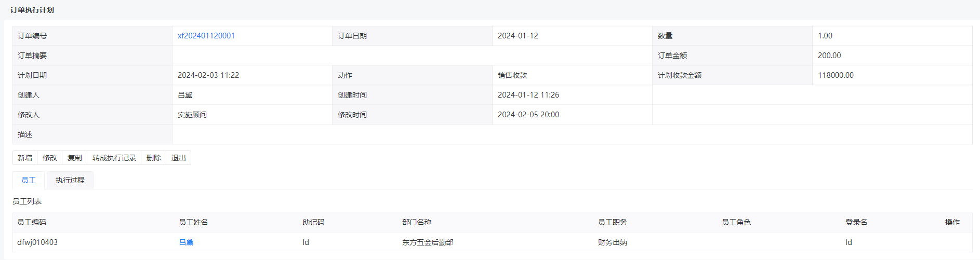
Task: Select the 助记码 column header
Action: (x=314, y=222)
